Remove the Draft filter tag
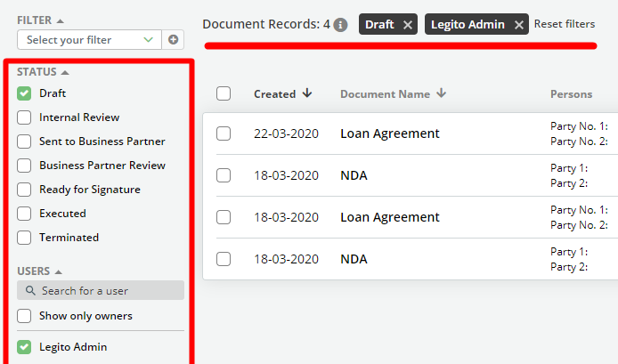Image resolution: width=618 pixels, height=364 pixels. pyautogui.click(x=408, y=25)
